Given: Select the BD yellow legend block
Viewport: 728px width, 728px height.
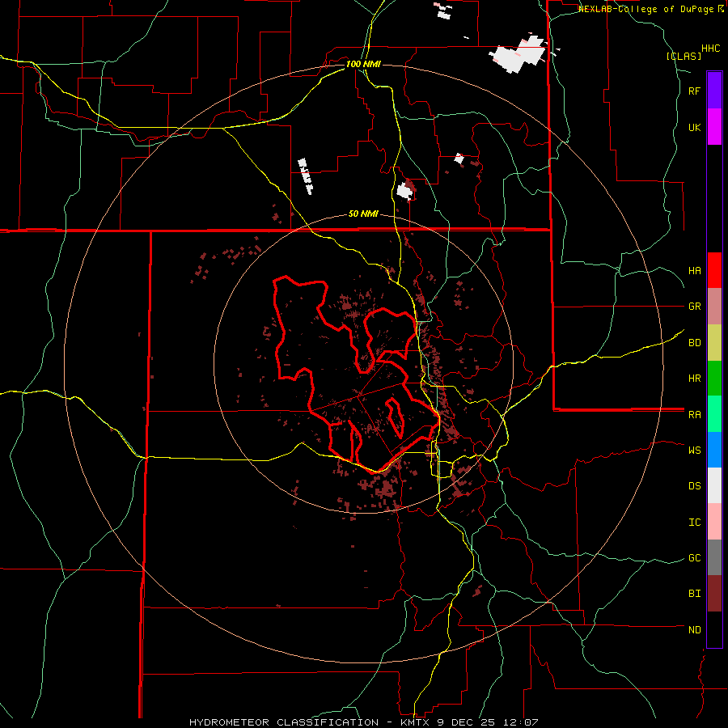Looking at the screenshot, I should click(x=714, y=343).
